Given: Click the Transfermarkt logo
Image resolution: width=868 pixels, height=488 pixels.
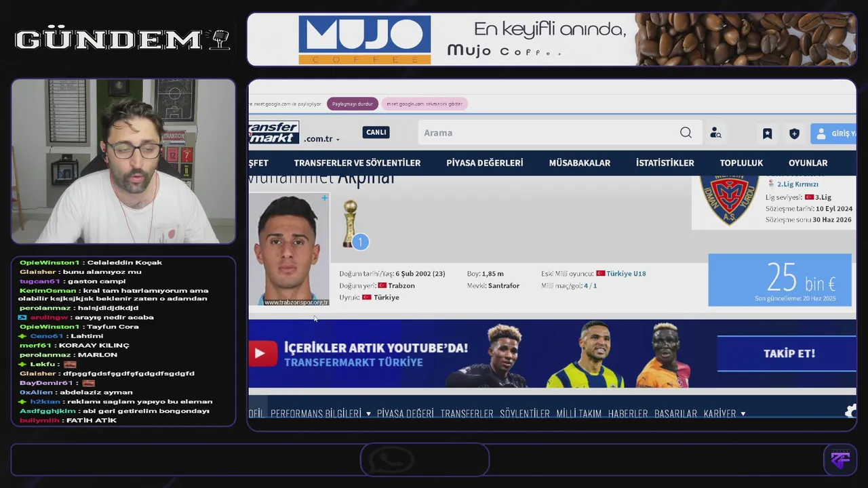Looking at the screenshot, I should (x=274, y=132).
